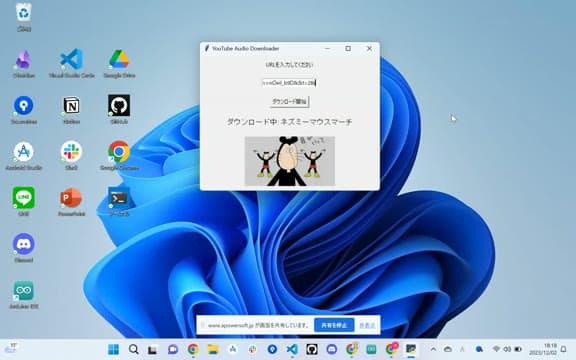This screenshot has height=360, width=576.
Task: Click the URLを入力してください label
Action: [289, 65]
